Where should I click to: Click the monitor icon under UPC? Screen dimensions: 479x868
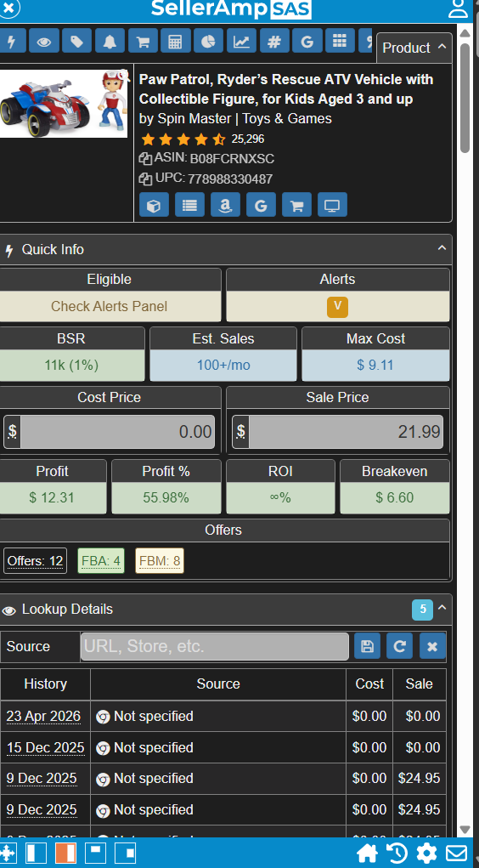coord(332,205)
